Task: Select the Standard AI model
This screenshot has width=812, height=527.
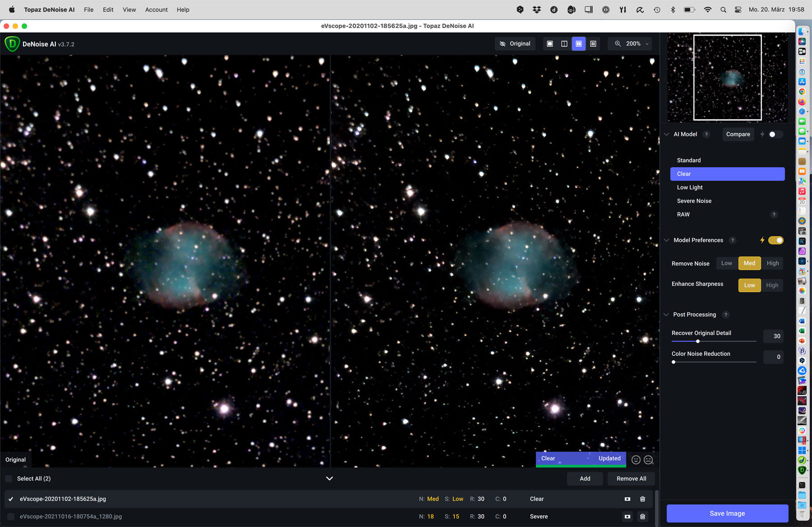Action: [x=727, y=160]
